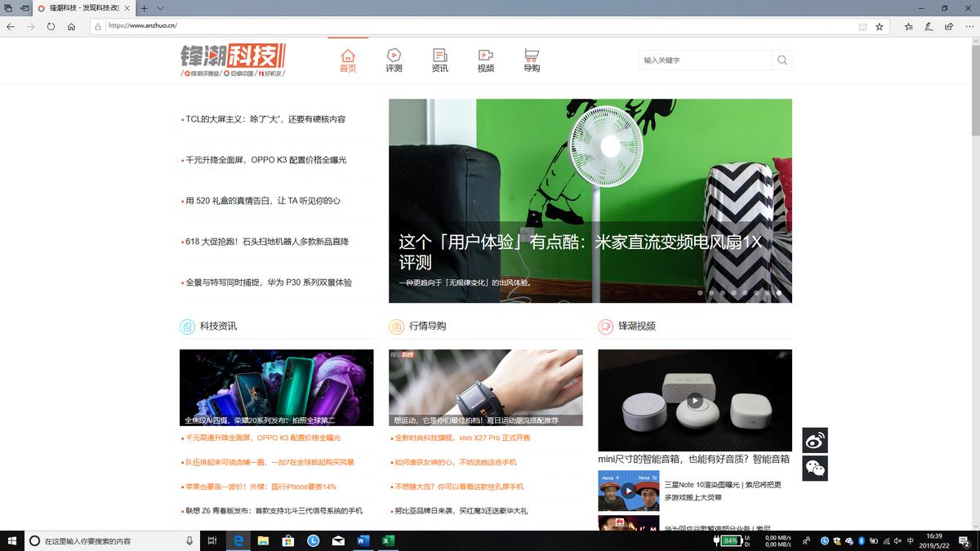Click the 锋潮视频 section header icon
The width and height of the screenshot is (980, 551).
606,326
